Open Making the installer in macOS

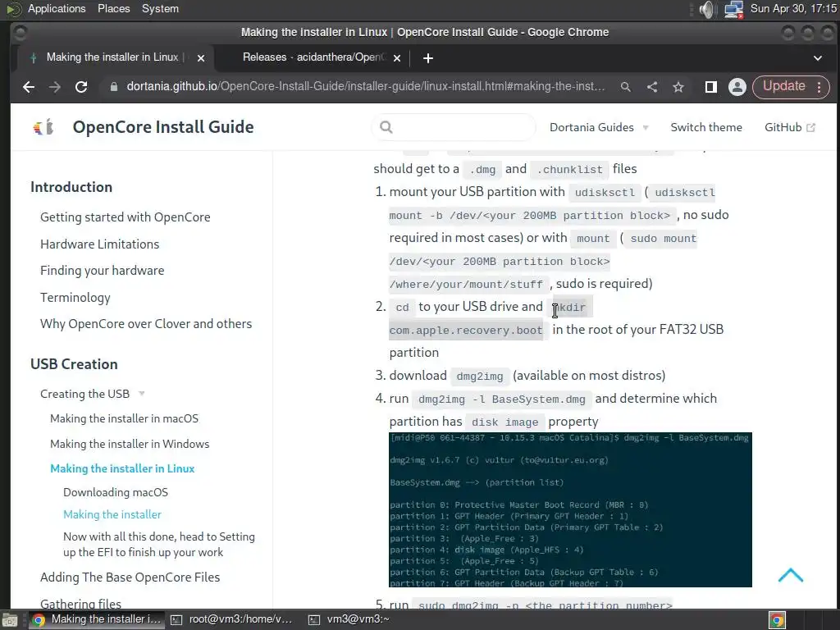point(125,418)
